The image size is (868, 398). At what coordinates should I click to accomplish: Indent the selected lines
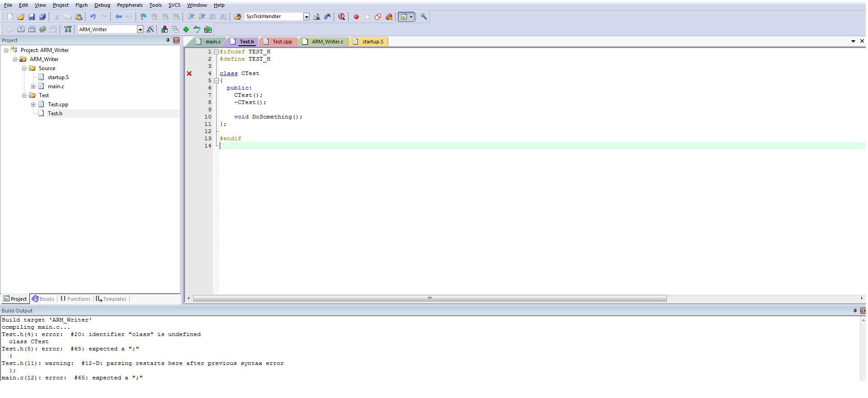(x=191, y=17)
